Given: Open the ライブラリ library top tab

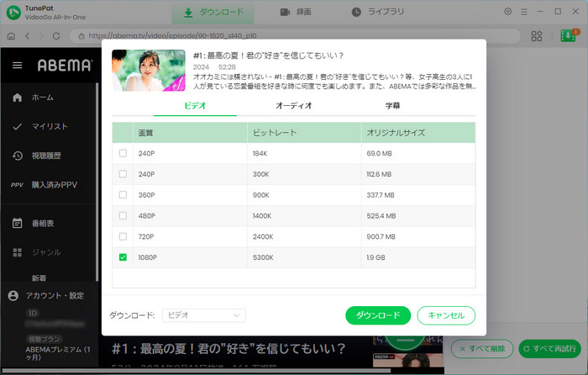Looking at the screenshot, I should tap(378, 13).
